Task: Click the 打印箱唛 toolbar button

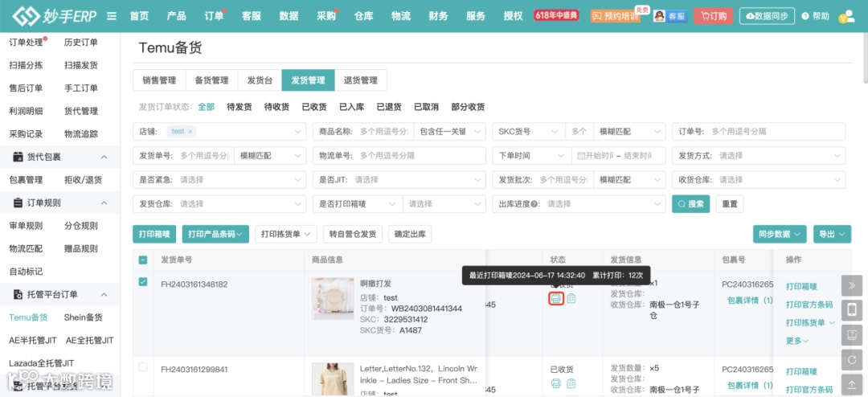Action: tap(154, 234)
